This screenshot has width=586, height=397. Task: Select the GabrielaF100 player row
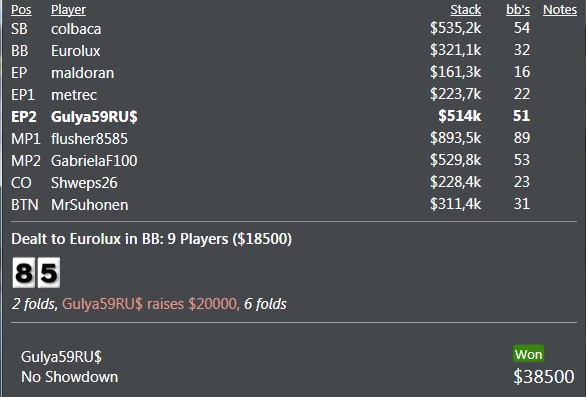click(x=294, y=161)
